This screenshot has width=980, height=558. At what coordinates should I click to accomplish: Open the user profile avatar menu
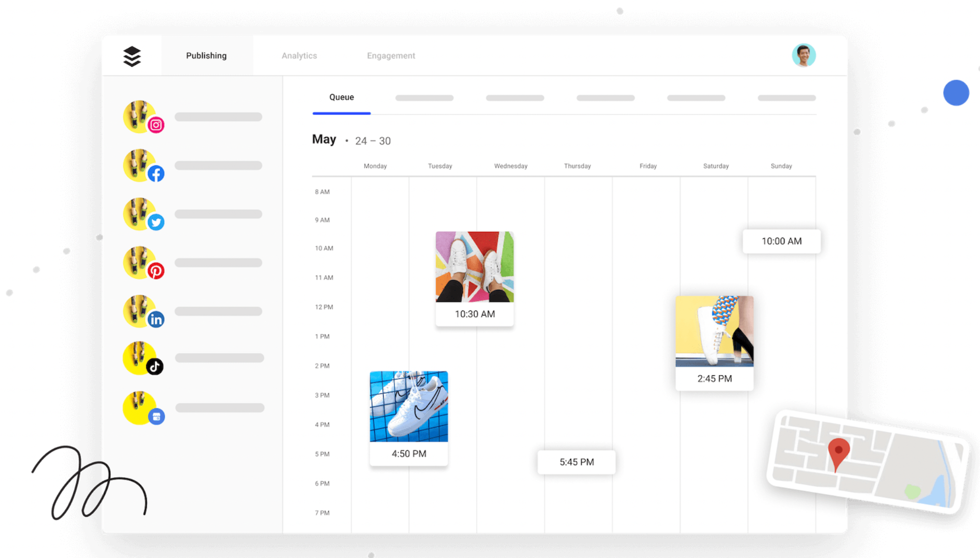point(804,55)
